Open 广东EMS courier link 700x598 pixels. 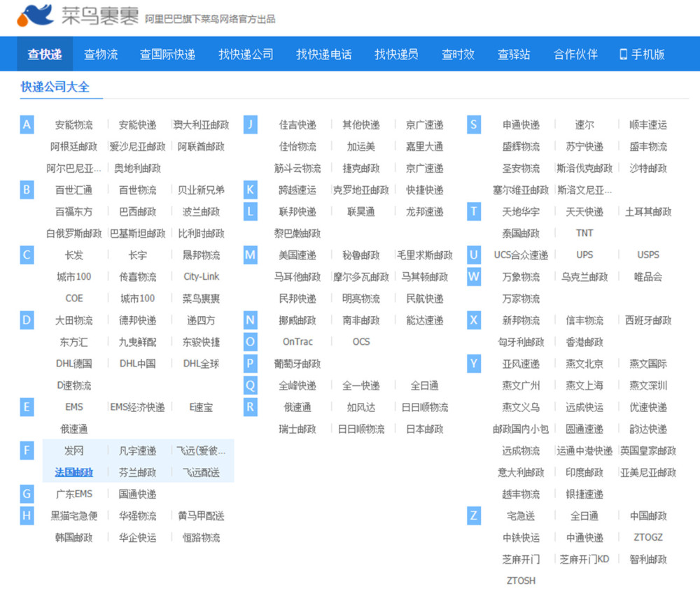[x=74, y=494]
